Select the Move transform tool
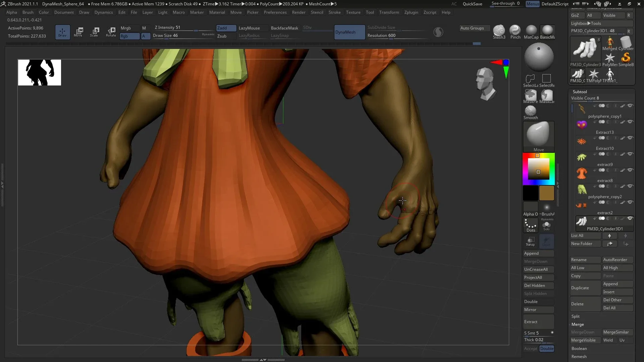This screenshot has height=362, width=644. click(78, 32)
